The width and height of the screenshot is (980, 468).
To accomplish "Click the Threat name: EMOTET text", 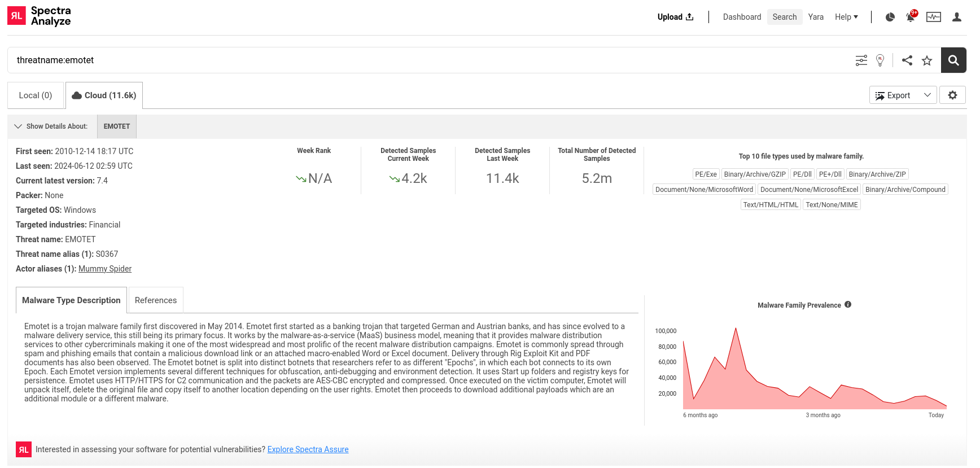I will point(55,239).
